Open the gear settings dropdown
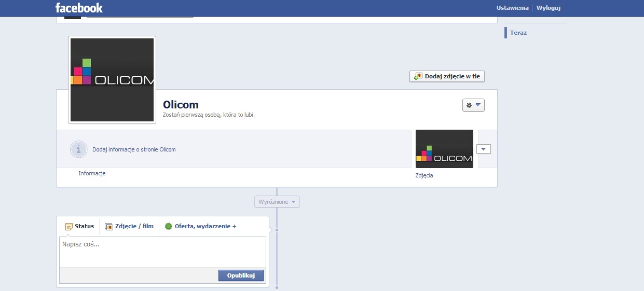The image size is (644, 291). coord(473,105)
